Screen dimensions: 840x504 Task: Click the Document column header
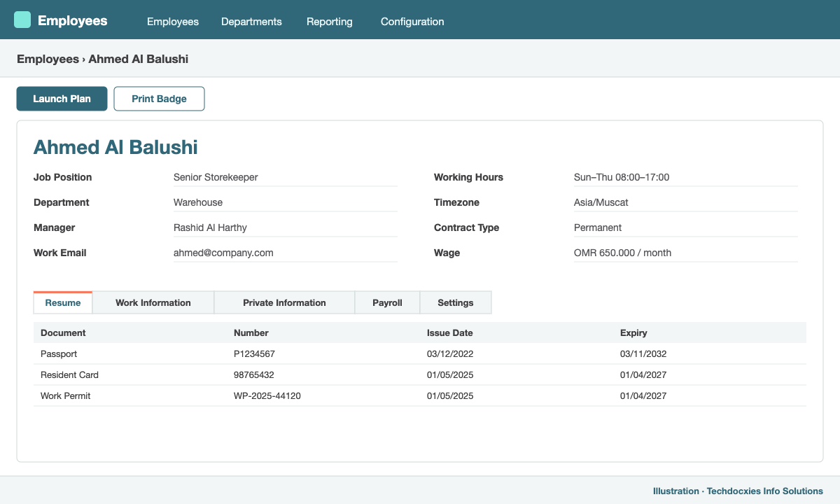click(63, 332)
